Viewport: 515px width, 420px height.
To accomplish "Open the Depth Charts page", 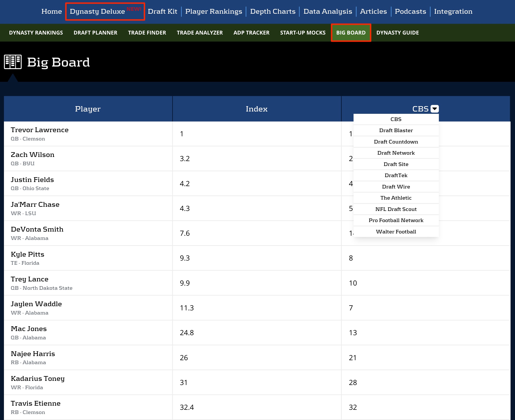I will click(273, 11).
